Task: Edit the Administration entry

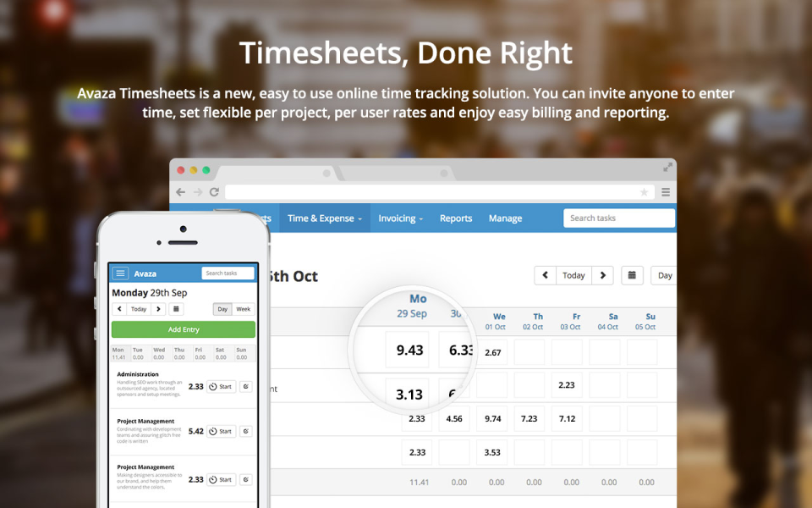Action: [246, 387]
